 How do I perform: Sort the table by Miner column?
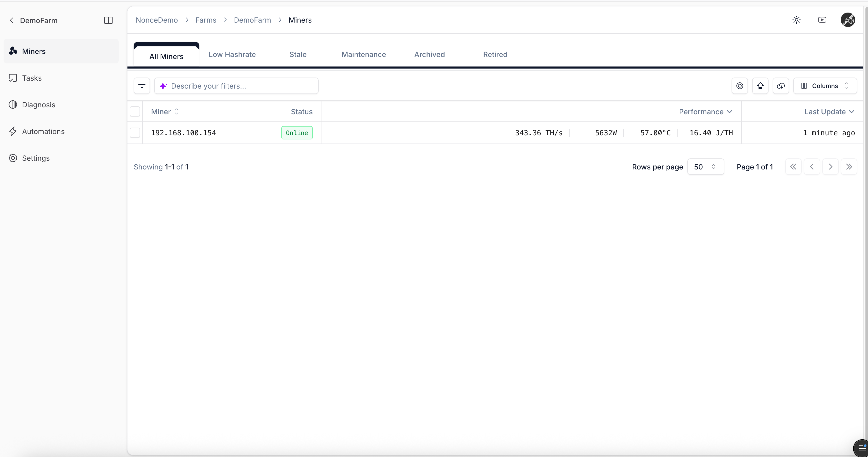(x=165, y=111)
